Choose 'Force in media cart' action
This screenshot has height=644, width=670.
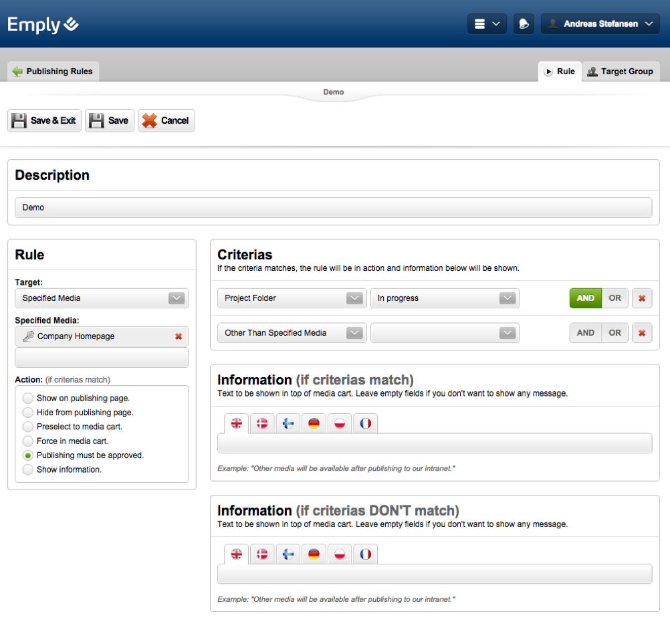28,441
